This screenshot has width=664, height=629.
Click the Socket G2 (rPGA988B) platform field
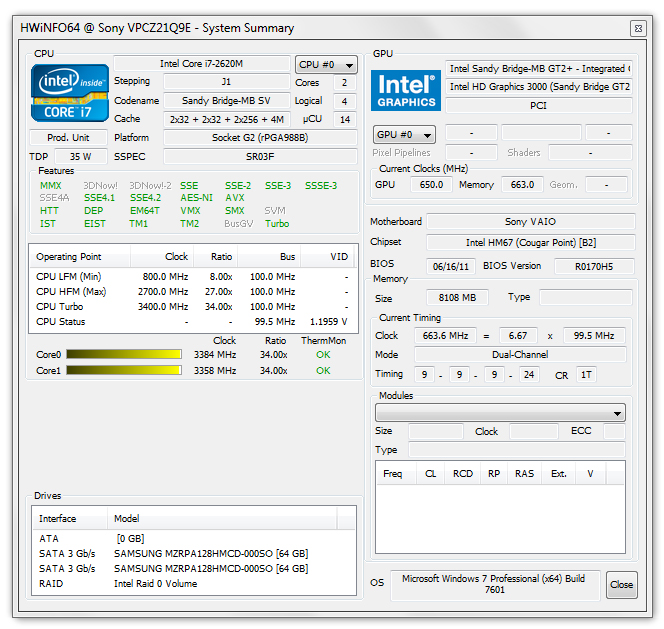click(260, 138)
